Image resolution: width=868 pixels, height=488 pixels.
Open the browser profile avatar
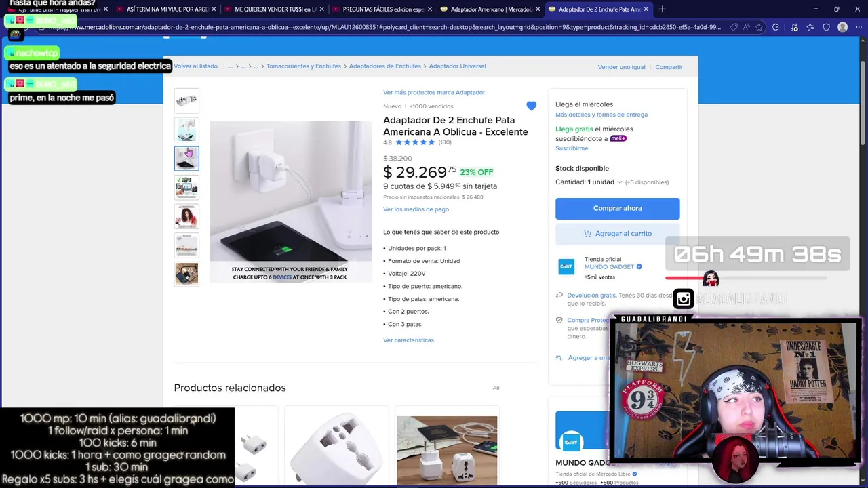842,27
